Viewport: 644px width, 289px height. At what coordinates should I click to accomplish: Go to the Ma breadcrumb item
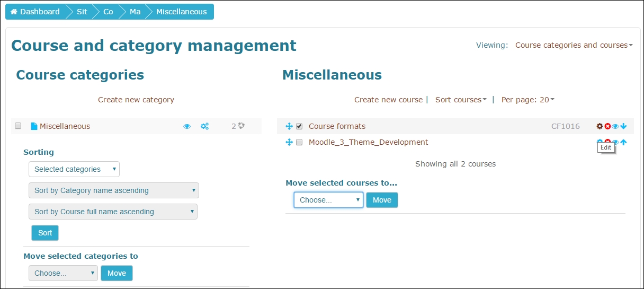135,12
